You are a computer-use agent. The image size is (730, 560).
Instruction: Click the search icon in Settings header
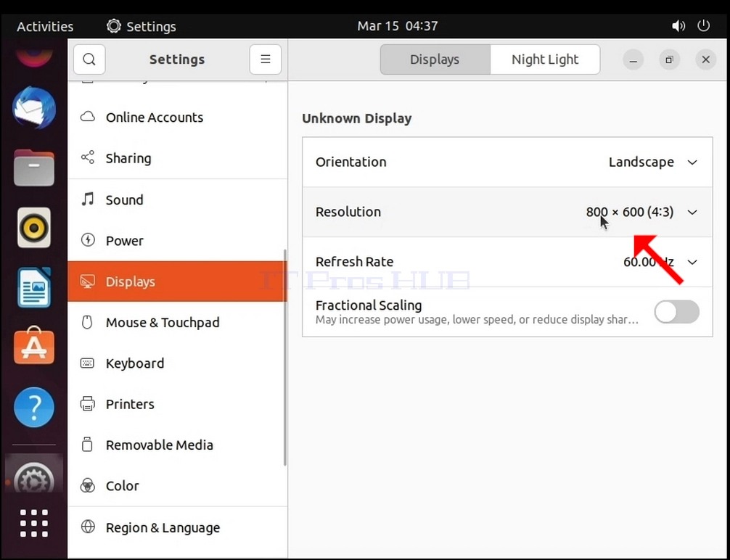[x=89, y=59]
